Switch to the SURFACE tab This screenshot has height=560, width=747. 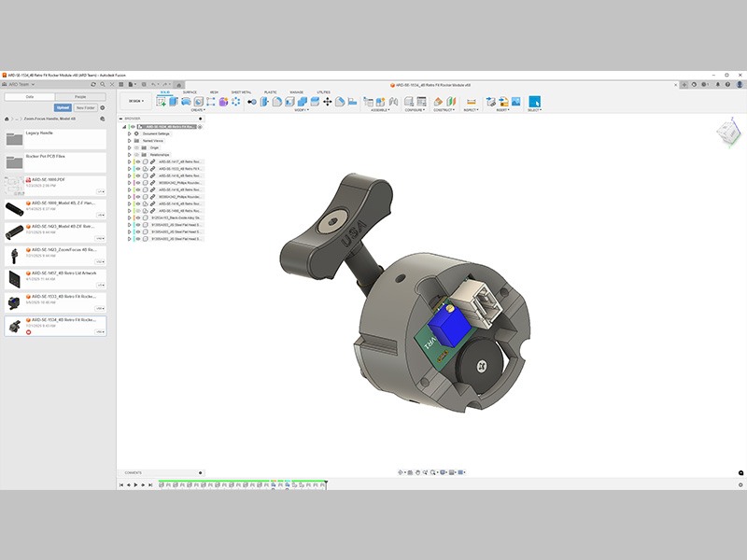coord(190,91)
